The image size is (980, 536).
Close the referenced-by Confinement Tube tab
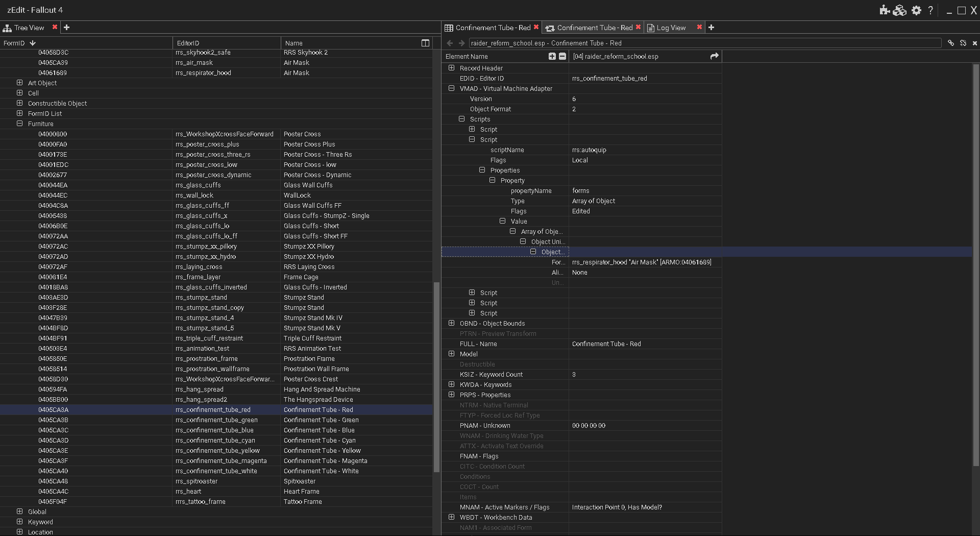[x=638, y=27]
